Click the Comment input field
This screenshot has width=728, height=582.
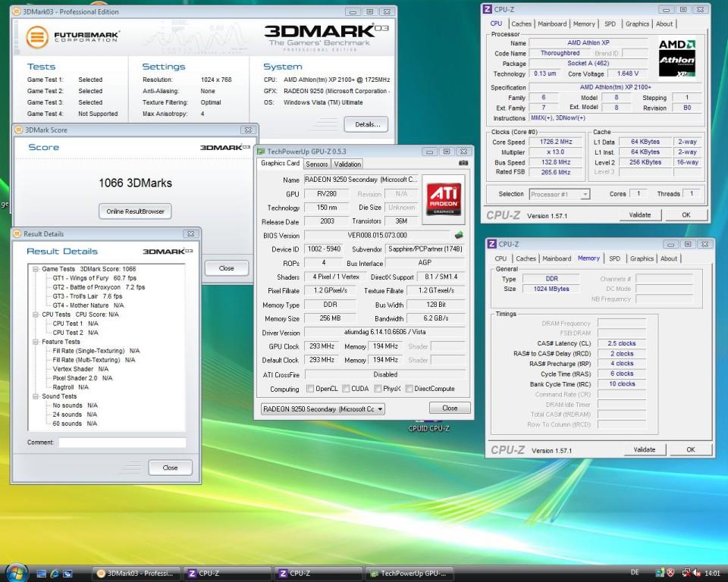tap(122, 443)
